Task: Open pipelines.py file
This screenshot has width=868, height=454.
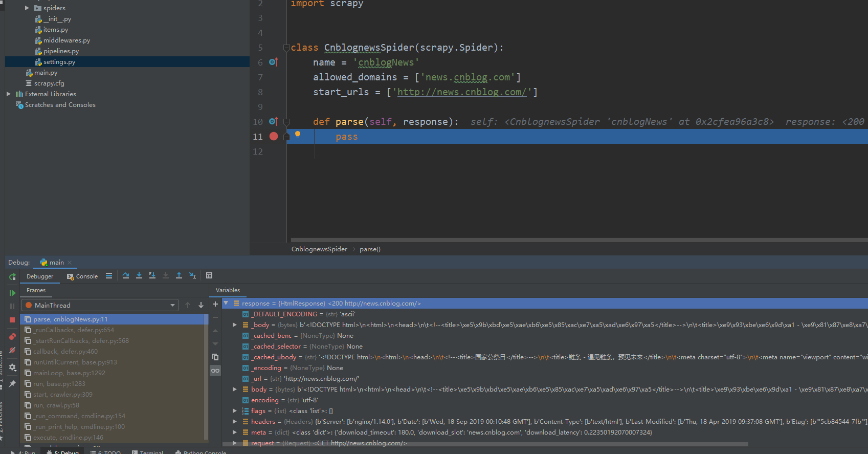Action: [61, 51]
